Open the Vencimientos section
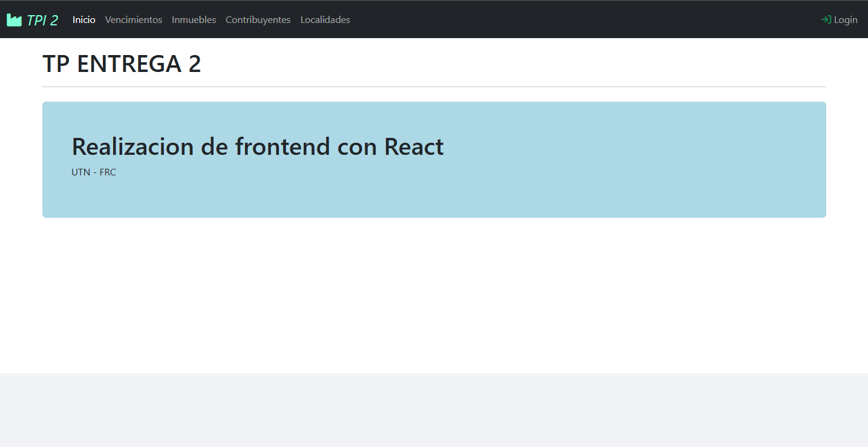868x447 pixels. point(134,20)
